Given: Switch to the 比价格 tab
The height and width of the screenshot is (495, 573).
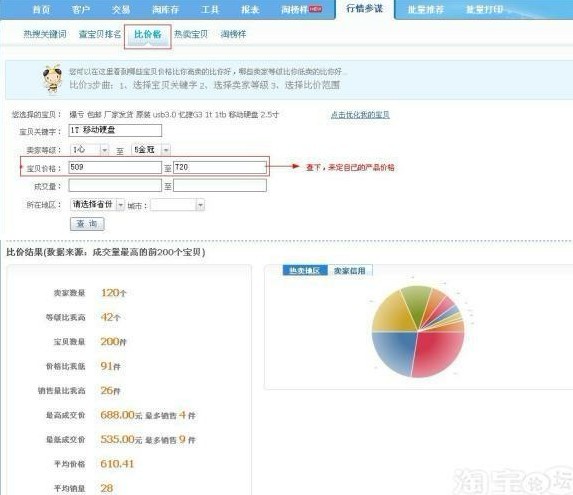Looking at the screenshot, I should [148, 34].
